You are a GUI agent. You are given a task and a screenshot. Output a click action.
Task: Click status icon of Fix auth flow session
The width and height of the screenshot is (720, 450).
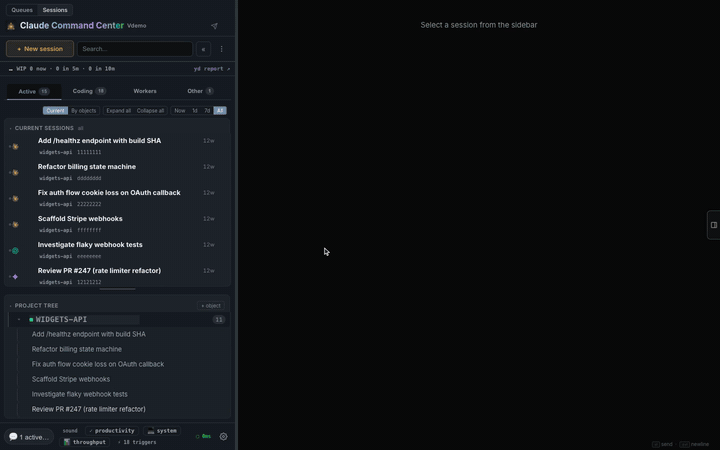click(15, 198)
